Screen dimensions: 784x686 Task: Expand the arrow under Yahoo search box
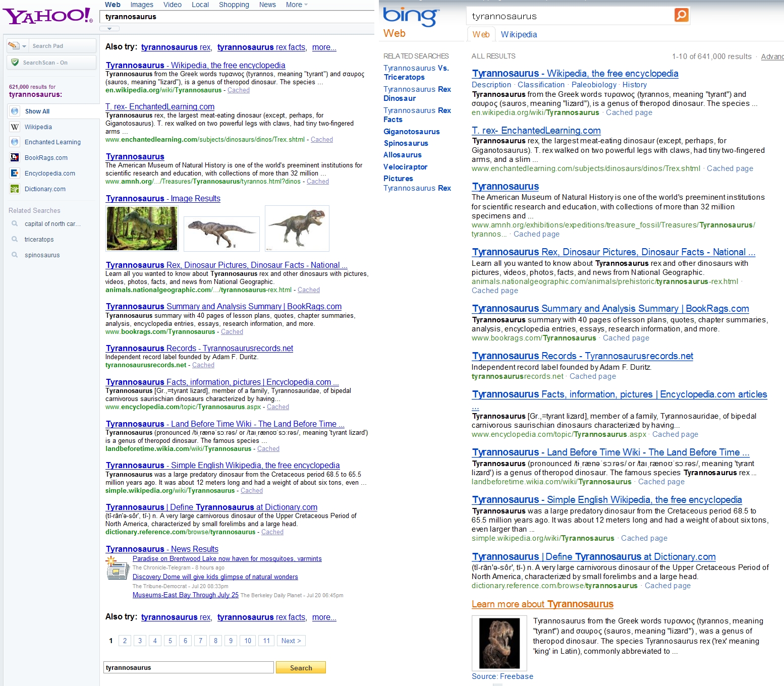(109, 29)
